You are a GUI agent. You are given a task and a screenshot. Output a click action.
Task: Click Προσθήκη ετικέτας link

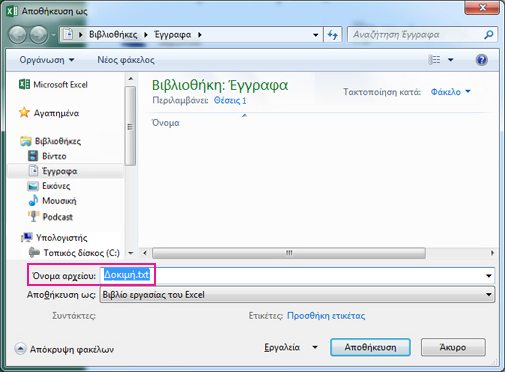pyautogui.click(x=326, y=316)
